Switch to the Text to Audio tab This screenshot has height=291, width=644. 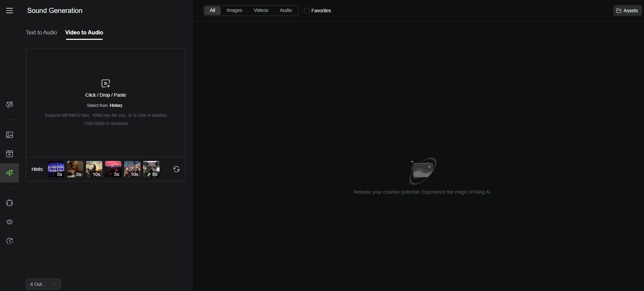click(41, 32)
